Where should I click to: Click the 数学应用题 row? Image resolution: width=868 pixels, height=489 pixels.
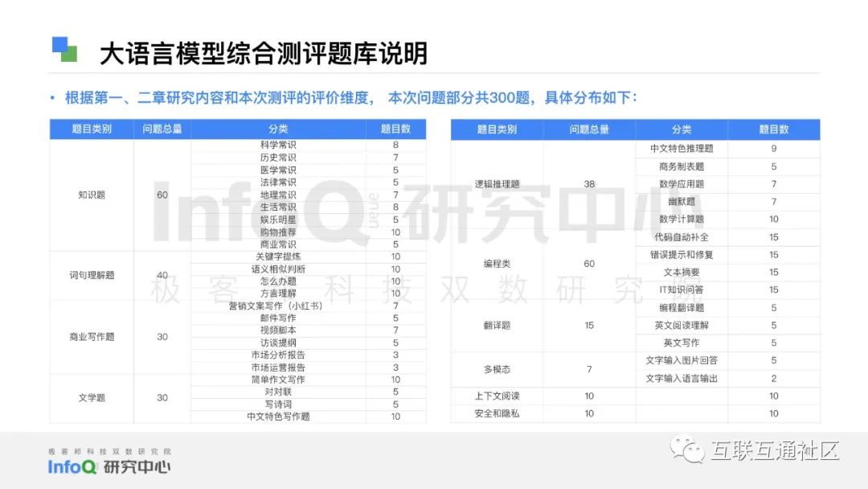pos(728,184)
